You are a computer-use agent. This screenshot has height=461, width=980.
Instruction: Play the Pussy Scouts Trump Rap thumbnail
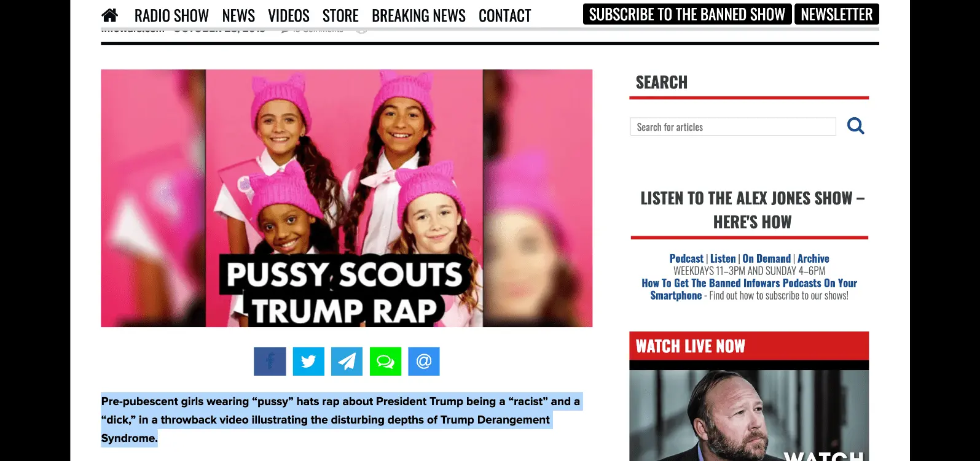pyautogui.click(x=347, y=198)
